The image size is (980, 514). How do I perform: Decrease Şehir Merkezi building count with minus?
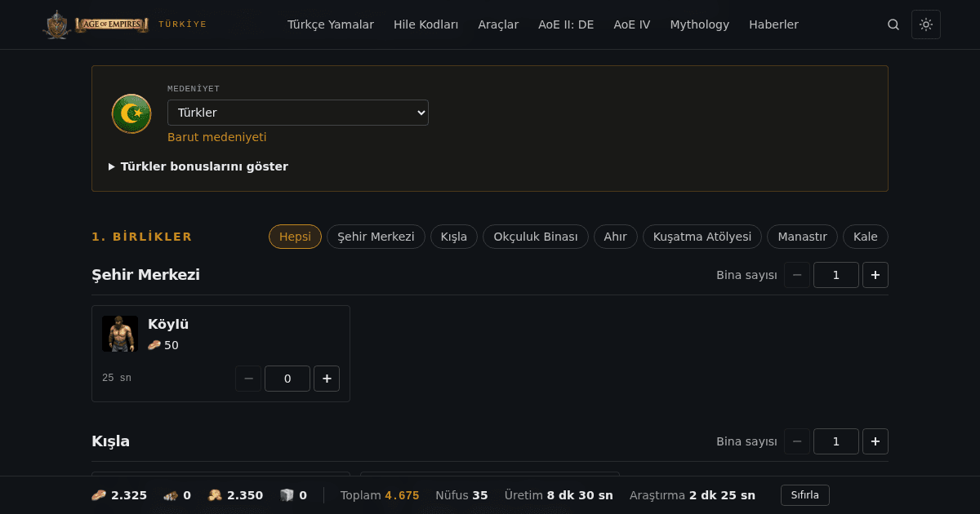click(797, 275)
